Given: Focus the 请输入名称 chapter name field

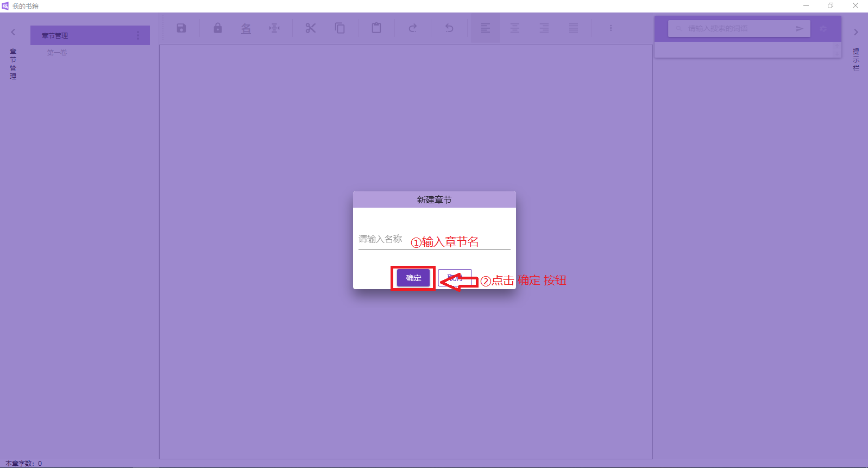Looking at the screenshot, I should point(435,239).
